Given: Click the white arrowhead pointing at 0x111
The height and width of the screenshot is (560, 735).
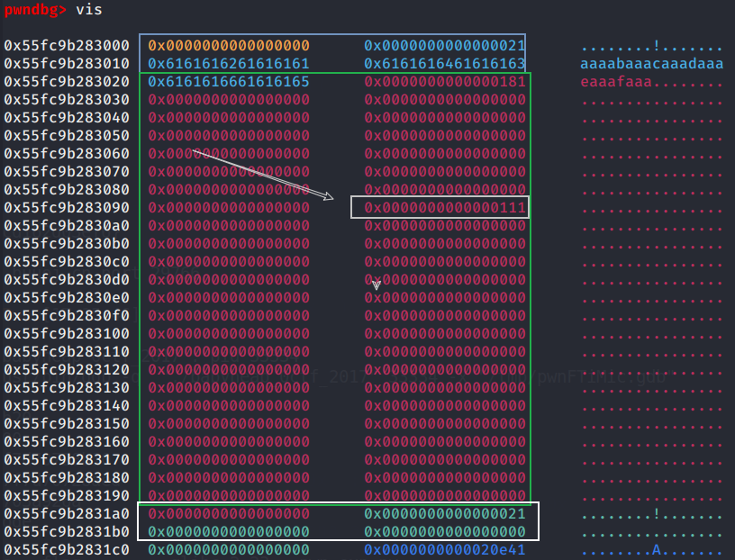Looking at the screenshot, I should coord(328,195).
